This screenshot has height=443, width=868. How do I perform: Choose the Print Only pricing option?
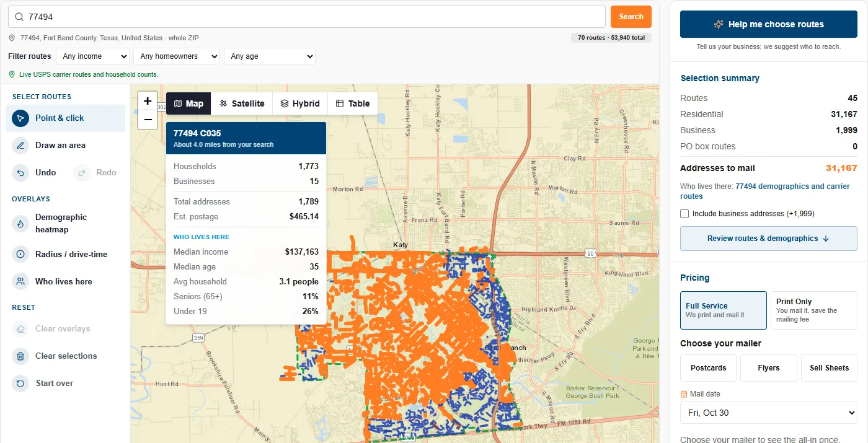814,310
